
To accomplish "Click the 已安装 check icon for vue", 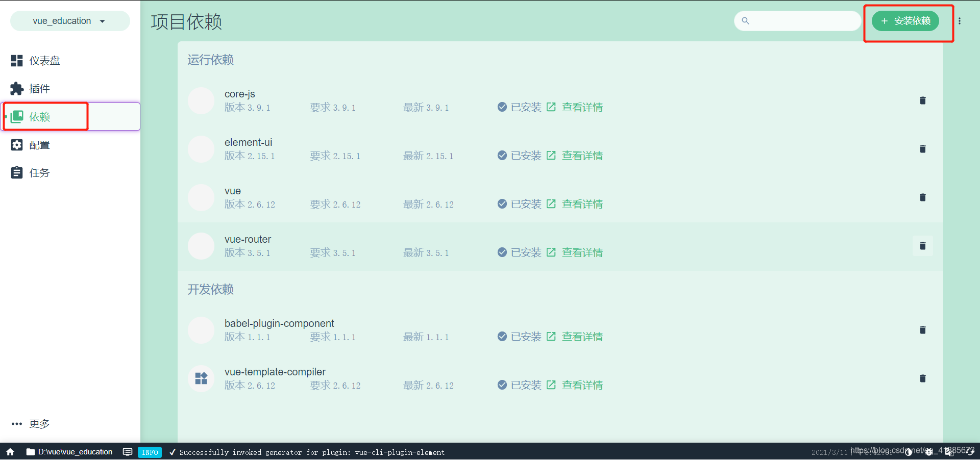I will tap(502, 203).
